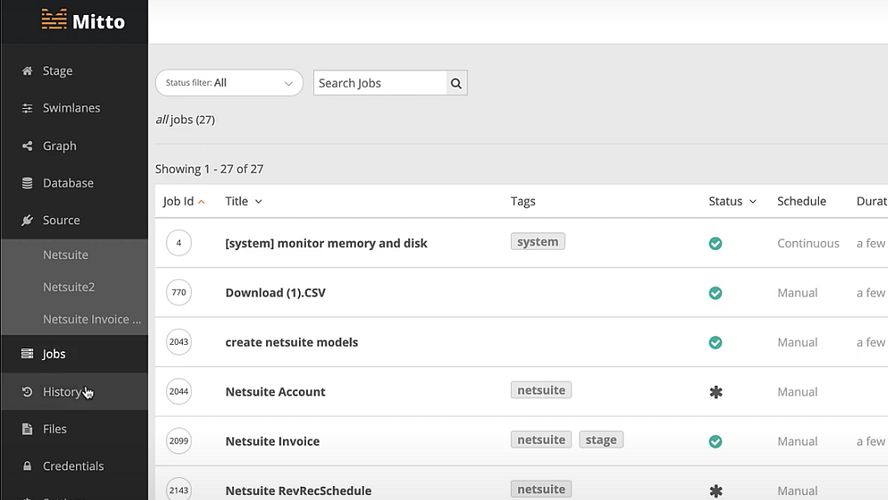The height and width of the screenshot is (500, 888).
Task: Click the stage tag
Action: point(601,440)
